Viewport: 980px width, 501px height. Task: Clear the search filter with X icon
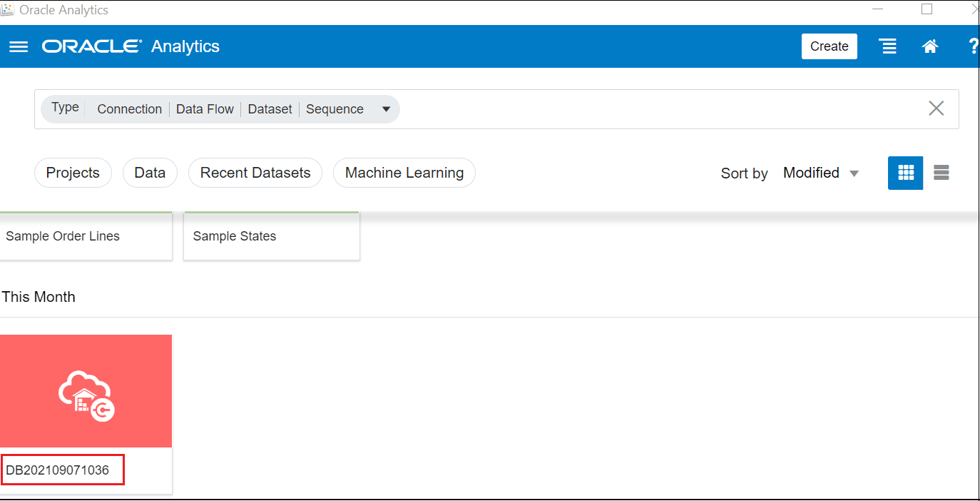click(936, 108)
